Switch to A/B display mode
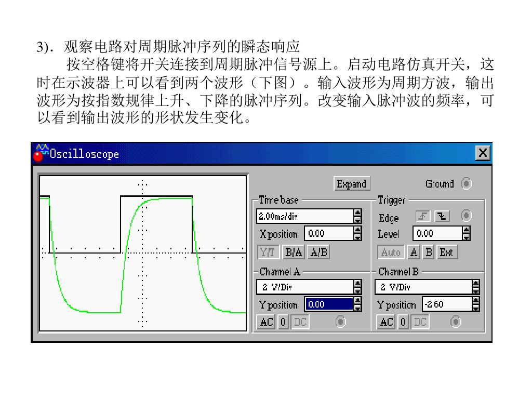This screenshot has height=399, width=532. 318,252
